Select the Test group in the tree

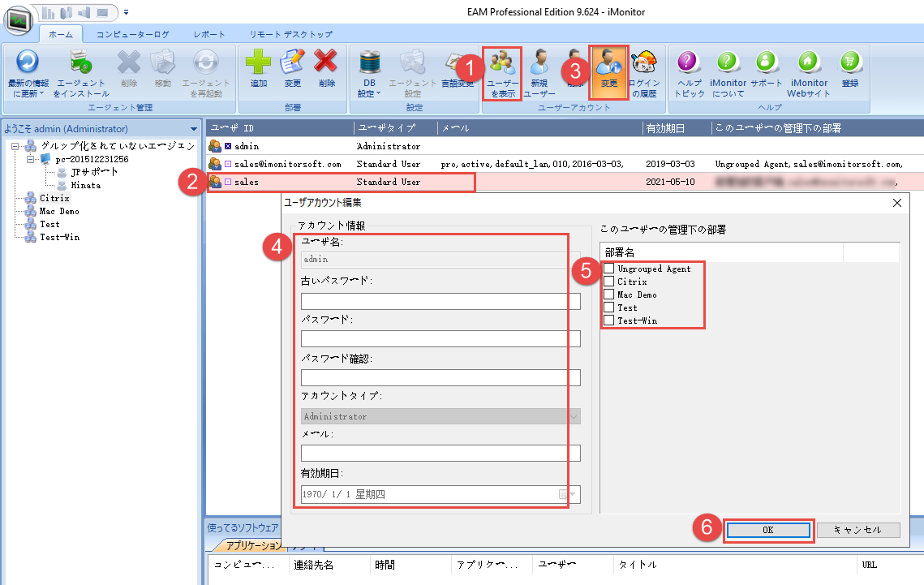49,224
